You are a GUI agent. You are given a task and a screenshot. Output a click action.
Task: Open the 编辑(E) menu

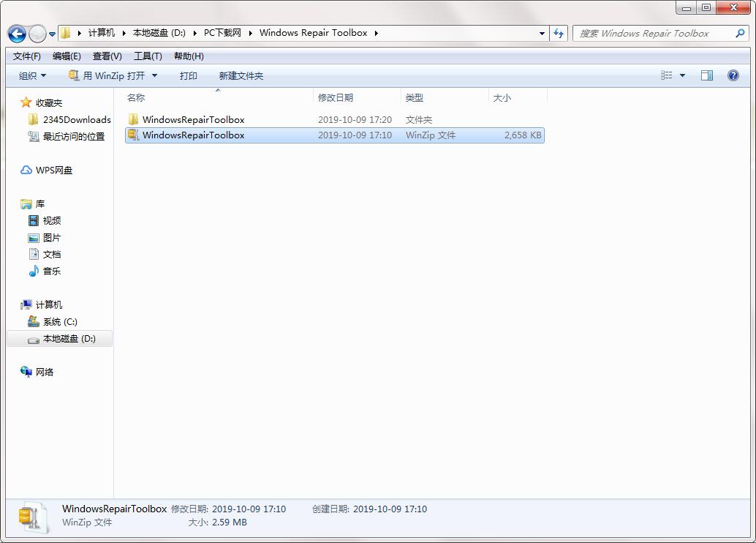click(x=67, y=56)
